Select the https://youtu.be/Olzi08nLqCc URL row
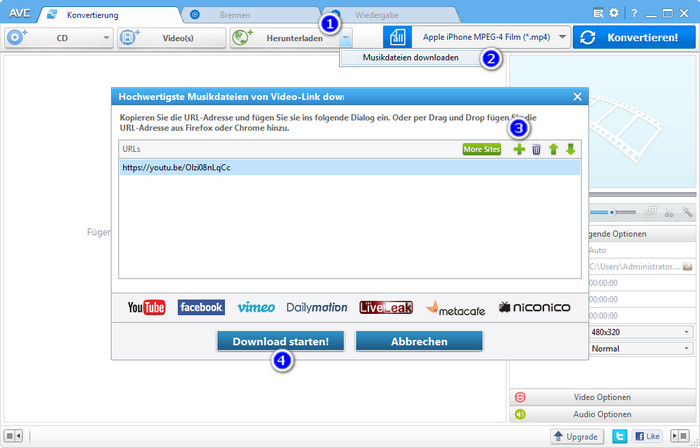The width and height of the screenshot is (700, 448). (x=350, y=168)
